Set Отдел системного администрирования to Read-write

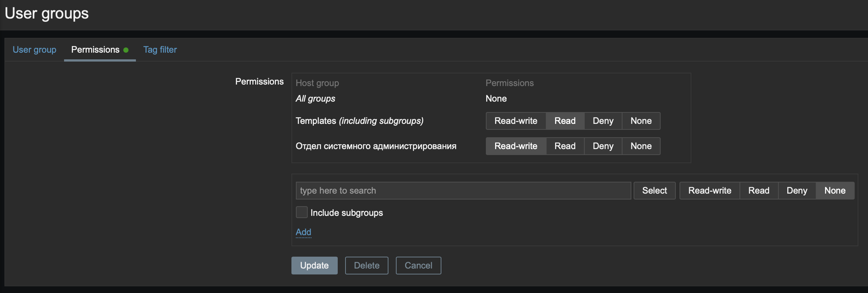pyautogui.click(x=516, y=146)
